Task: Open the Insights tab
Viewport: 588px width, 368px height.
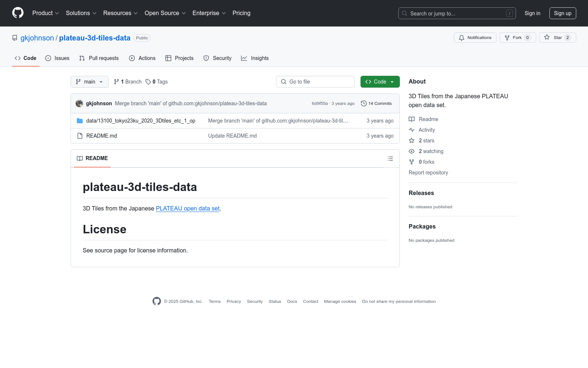Action: pos(255,58)
